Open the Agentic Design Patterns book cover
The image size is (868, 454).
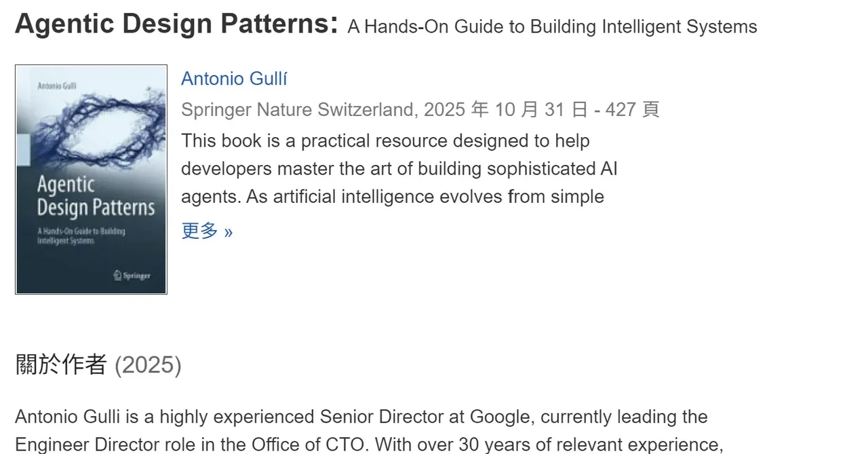tap(91, 180)
